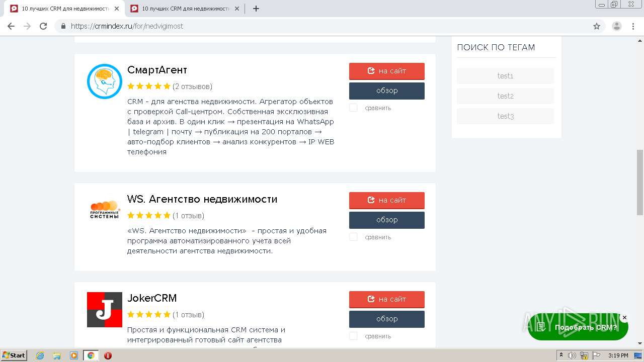Switch to the first browser tab
This screenshot has width=644, height=362.
click(x=65, y=9)
